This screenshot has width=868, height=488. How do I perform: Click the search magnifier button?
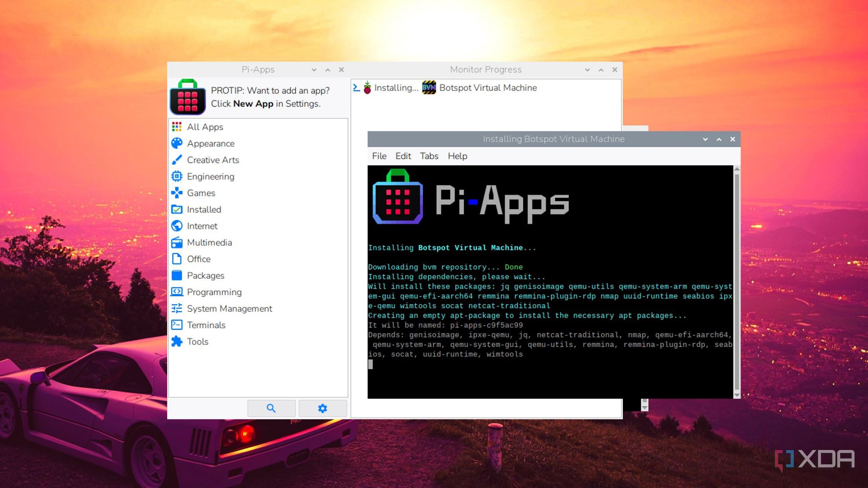tap(271, 408)
